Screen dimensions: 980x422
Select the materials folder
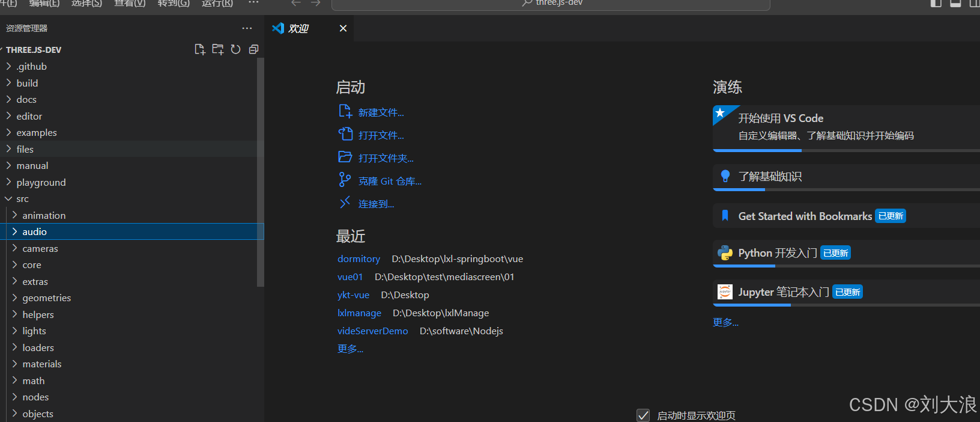click(x=132, y=364)
